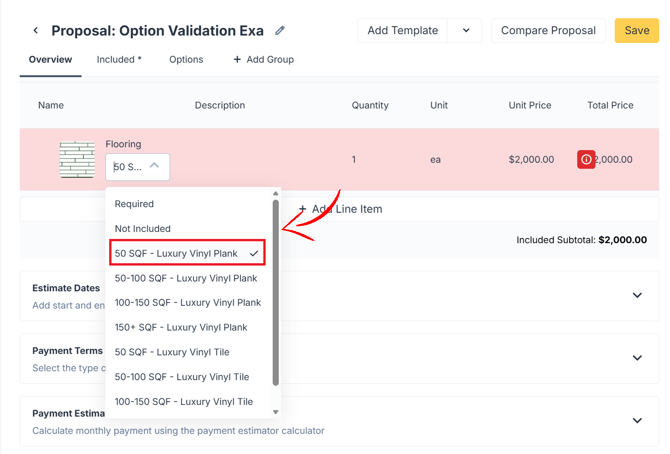Image resolution: width=670 pixels, height=454 pixels.
Task: Choose 150+ SQF - Luxury Vinyl Plank
Action: [187, 327]
